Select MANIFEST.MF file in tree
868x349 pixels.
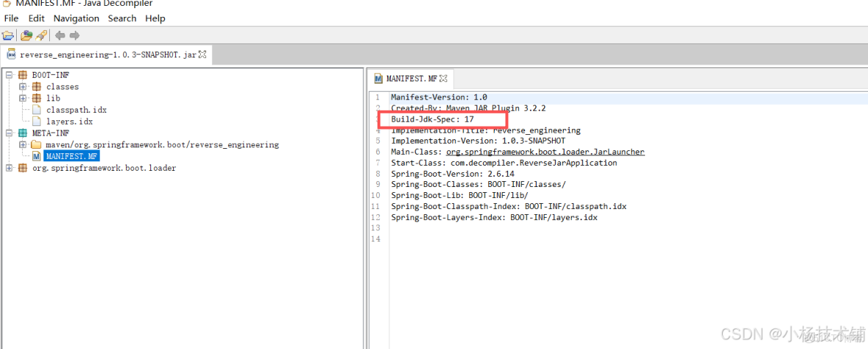point(72,156)
